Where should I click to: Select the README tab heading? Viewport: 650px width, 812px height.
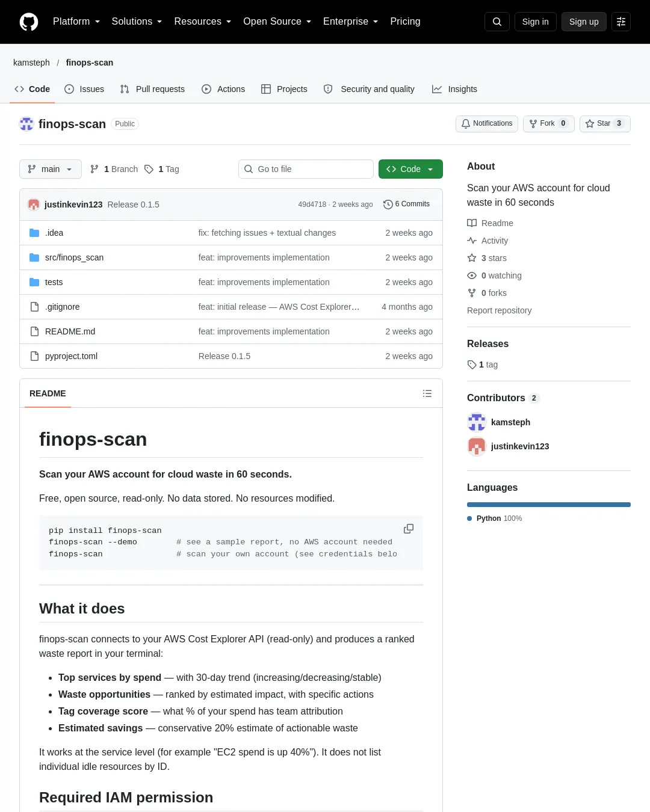tap(48, 393)
